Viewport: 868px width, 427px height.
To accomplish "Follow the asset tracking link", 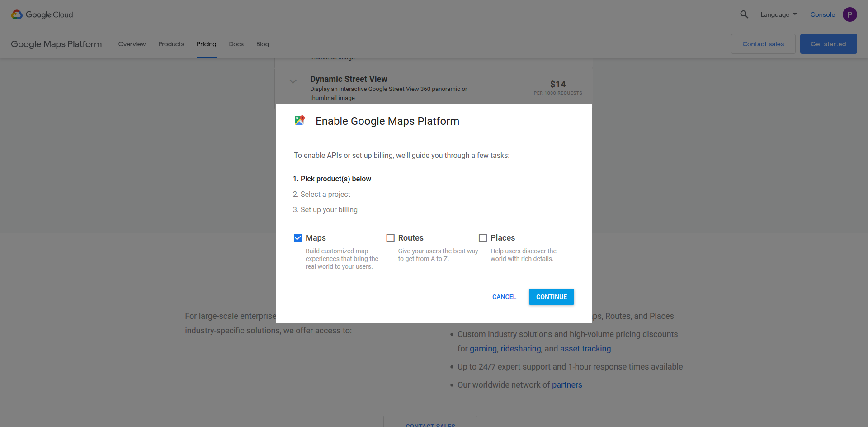I will coord(585,349).
